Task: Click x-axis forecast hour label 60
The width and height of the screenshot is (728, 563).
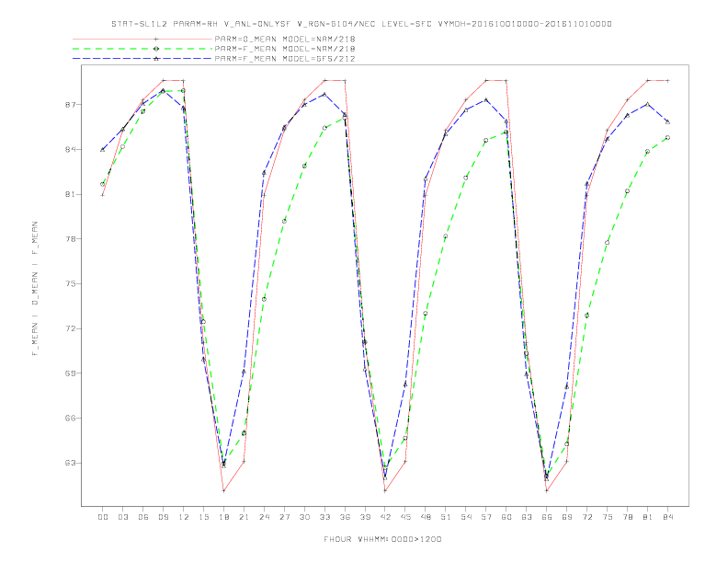Action: [506, 517]
